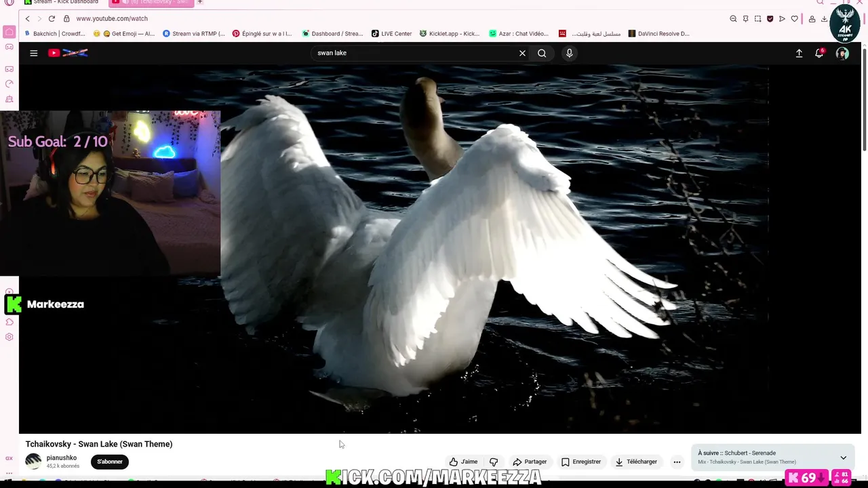Subscribe with the S'abonner button
The width and height of the screenshot is (868, 488).
pyautogui.click(x=110, y=462)
